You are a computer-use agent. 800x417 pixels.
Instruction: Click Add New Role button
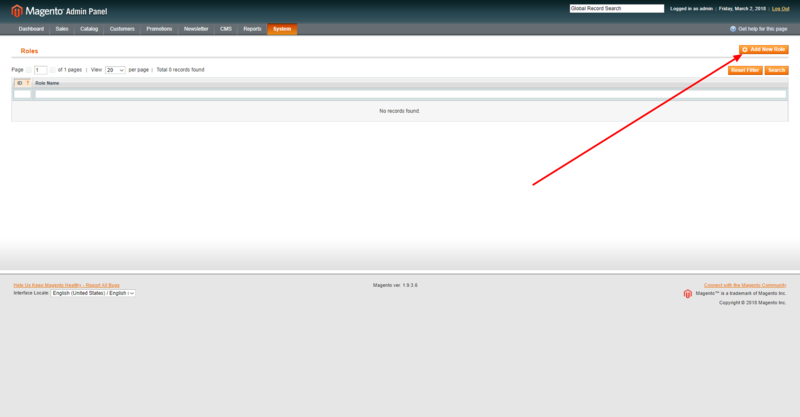764,50
